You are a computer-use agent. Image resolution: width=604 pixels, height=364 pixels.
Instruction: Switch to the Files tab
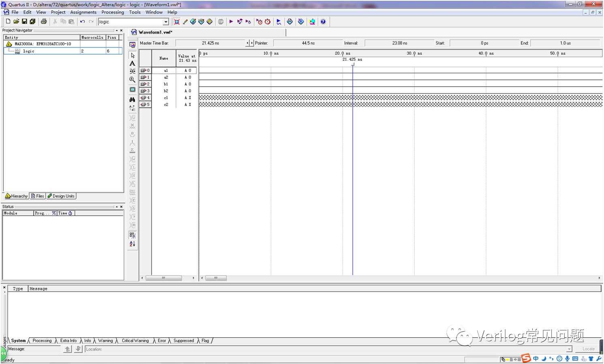click(x=38, y=196)
